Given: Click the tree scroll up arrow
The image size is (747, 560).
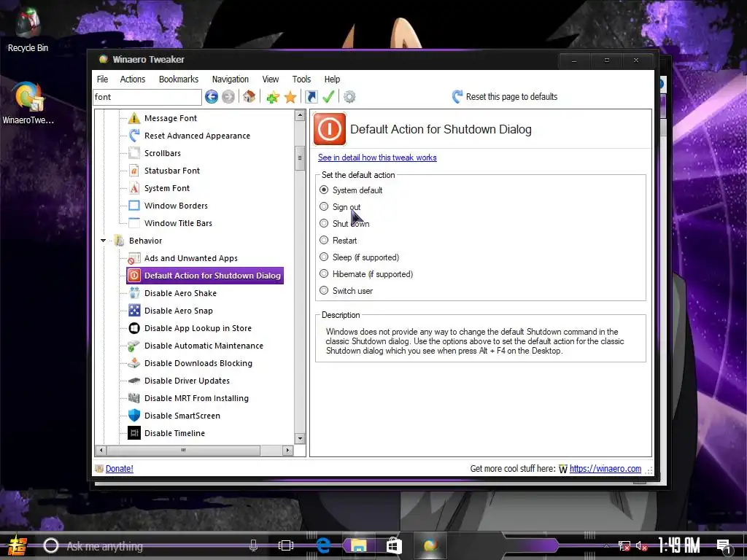Looking at the screenshot, I should (x=300, y=115).
